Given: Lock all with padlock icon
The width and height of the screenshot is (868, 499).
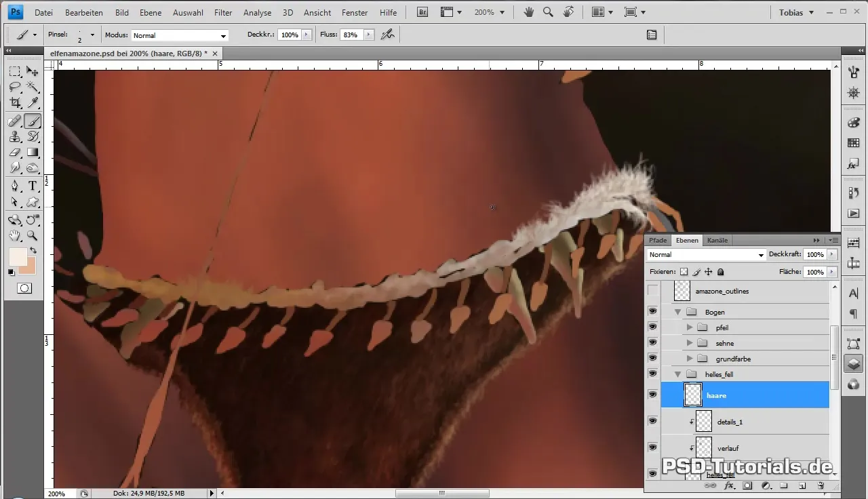Looking at the screenshot, I should coord(721,272).
